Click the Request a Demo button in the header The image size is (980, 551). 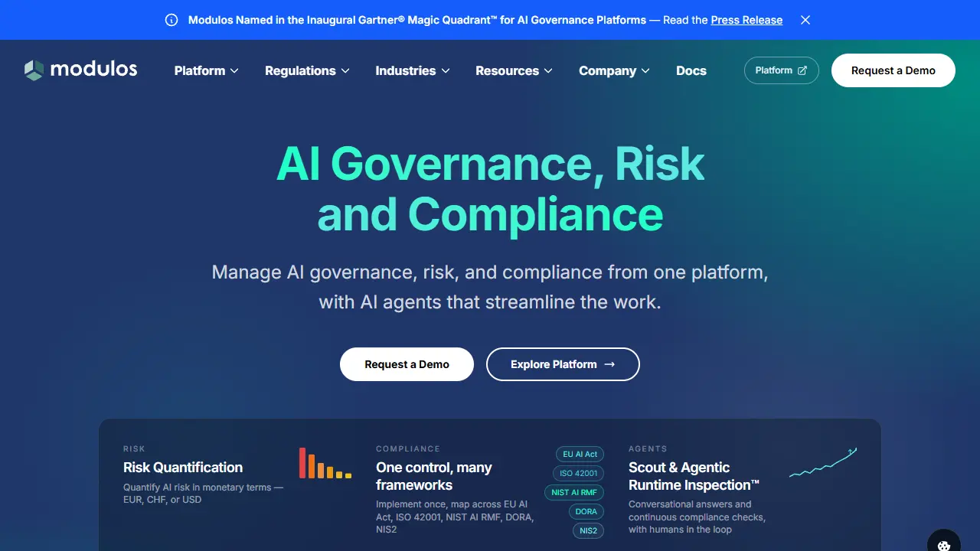click(x=893, y=70)
